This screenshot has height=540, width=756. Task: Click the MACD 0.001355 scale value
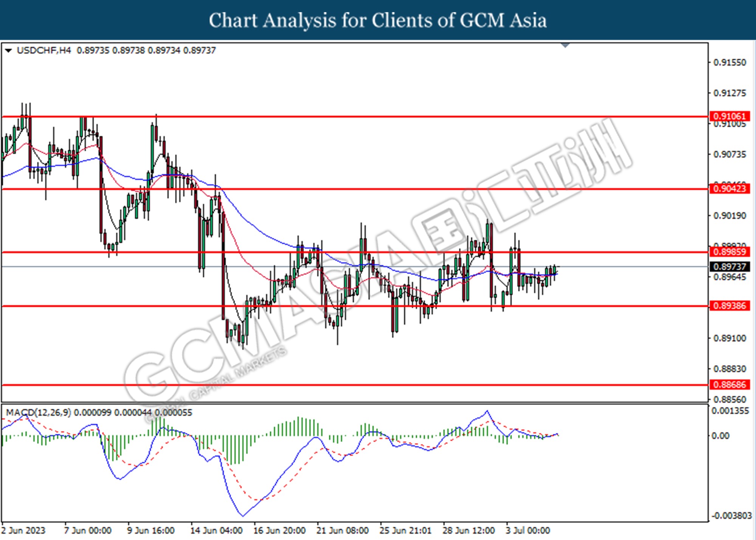click(x=730, y=411)
